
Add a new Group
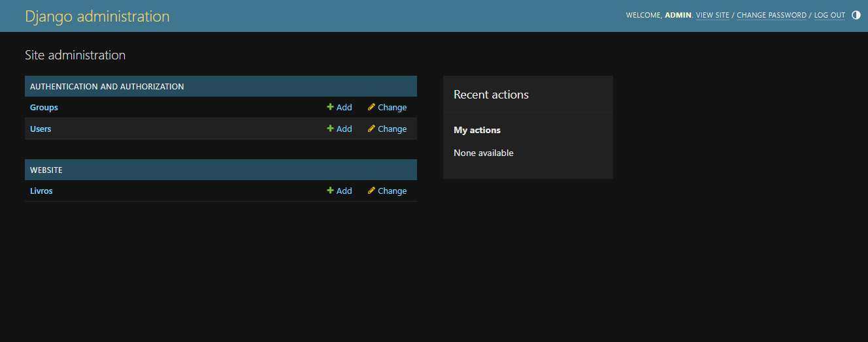(339, 108)
